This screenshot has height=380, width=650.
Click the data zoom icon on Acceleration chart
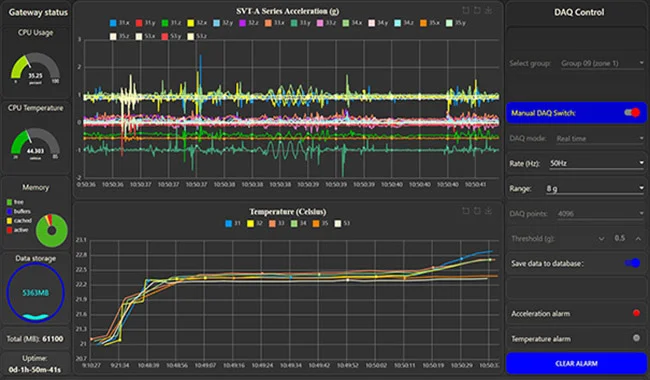tap(466, 10)
